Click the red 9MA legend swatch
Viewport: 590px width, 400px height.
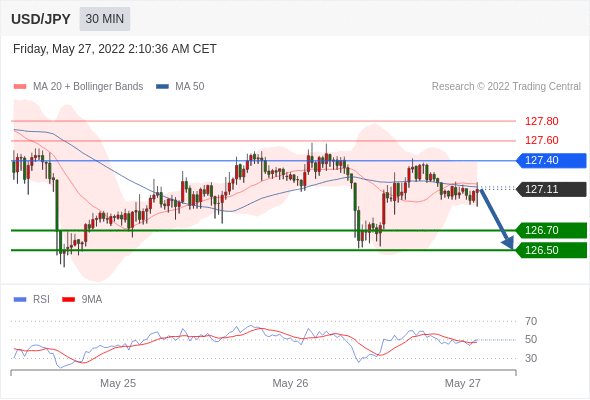tap(68, 300)
